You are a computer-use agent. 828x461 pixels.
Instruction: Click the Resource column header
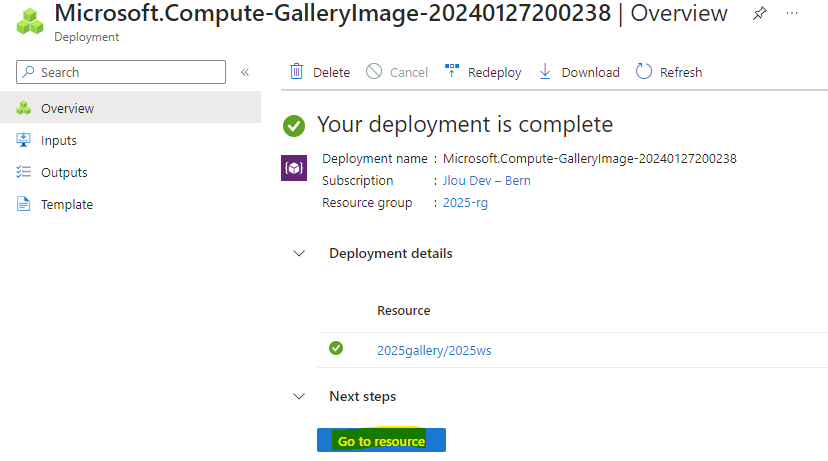tap(403, 311)
